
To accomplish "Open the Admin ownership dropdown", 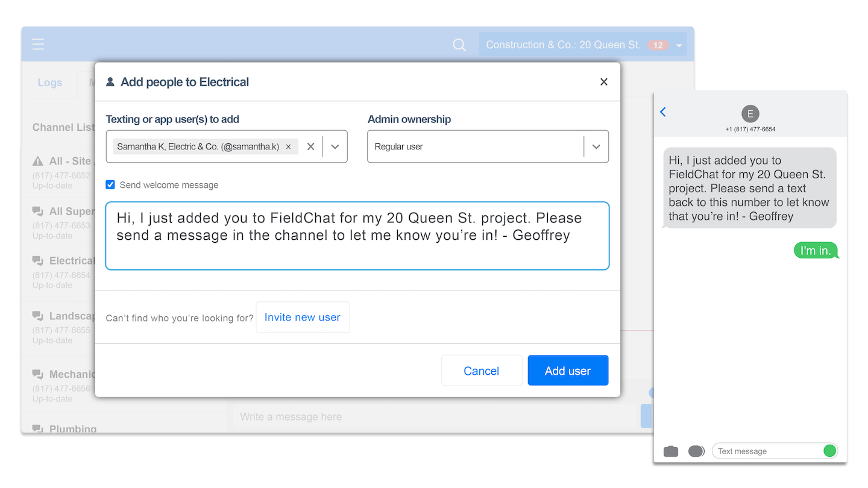I will (x=596, y=146).
